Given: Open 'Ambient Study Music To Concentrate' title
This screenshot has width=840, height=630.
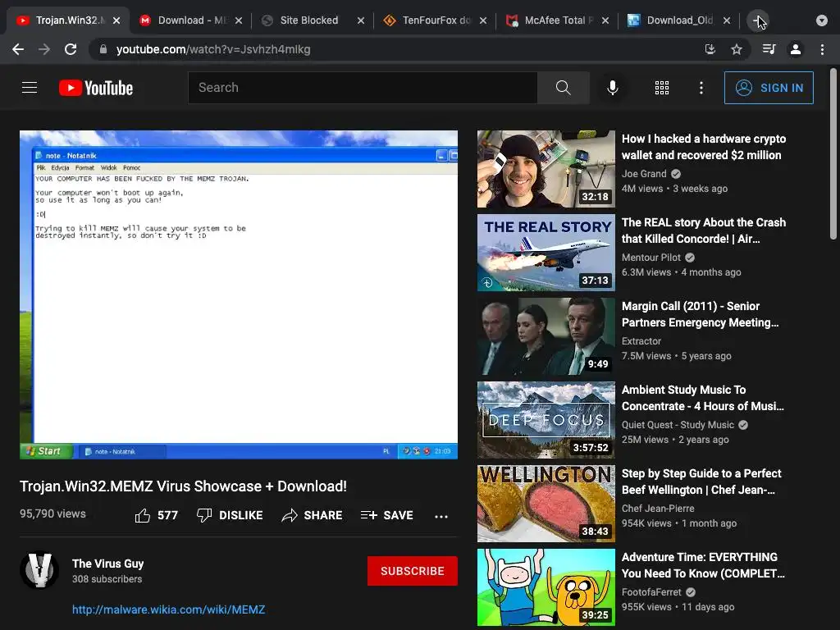Looking at the screenshot, I should [702, 398].
